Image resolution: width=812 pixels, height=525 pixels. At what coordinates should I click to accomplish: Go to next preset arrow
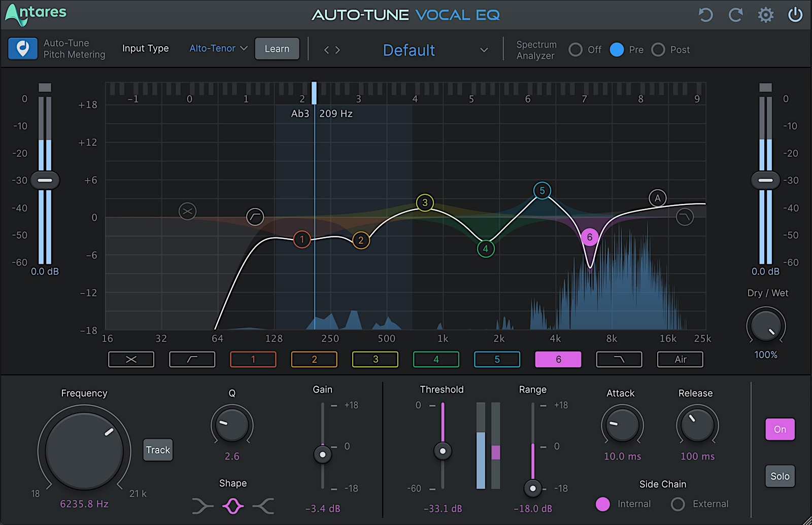pyautogui.click(x=337, y=50)
